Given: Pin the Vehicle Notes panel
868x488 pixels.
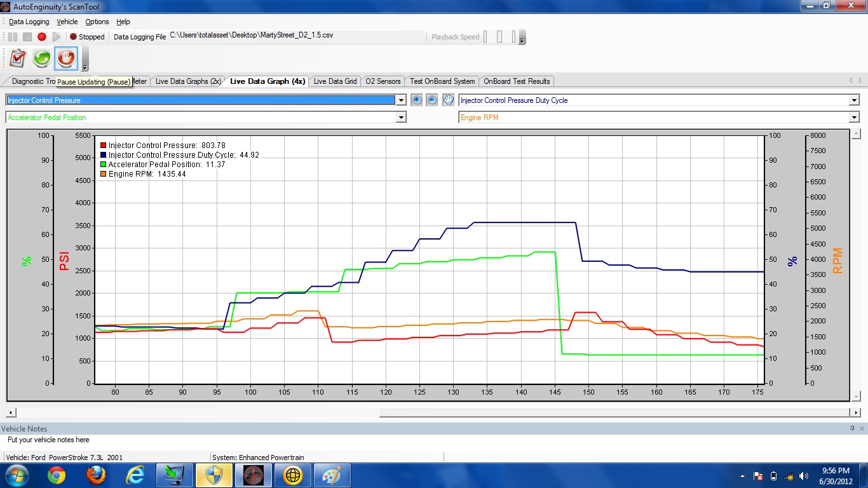Looking at the screenshot, I should (852, 428).
